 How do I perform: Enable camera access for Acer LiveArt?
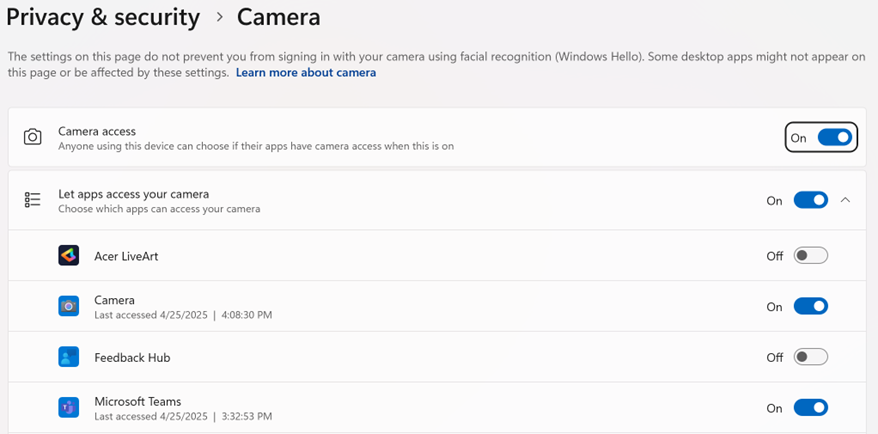click(810, 256)
